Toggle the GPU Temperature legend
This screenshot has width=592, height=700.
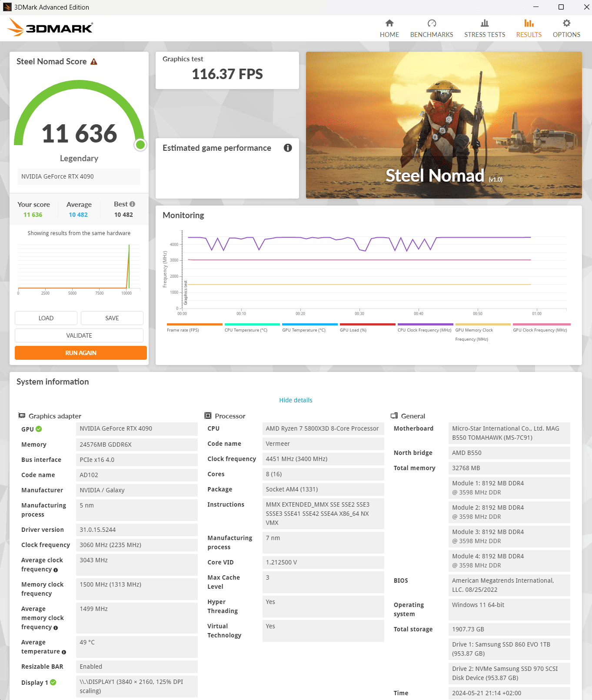click(x=310, y=328)
